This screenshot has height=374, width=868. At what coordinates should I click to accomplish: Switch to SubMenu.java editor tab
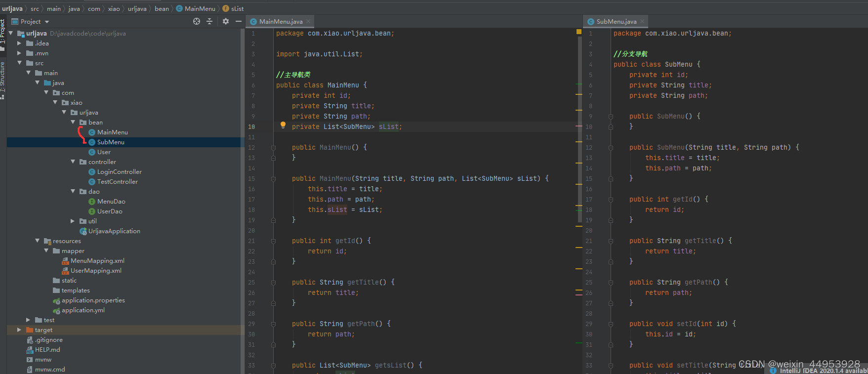tap(616, 21)
